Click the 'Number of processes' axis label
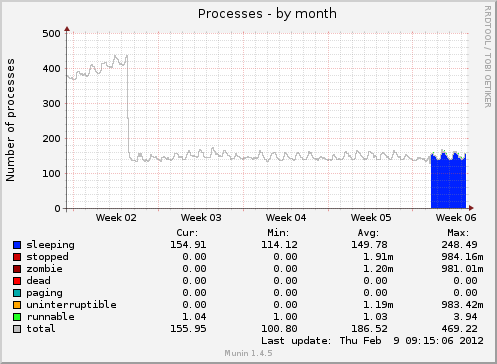The width and height of the screenshot is (497, 364). point(10,120)
